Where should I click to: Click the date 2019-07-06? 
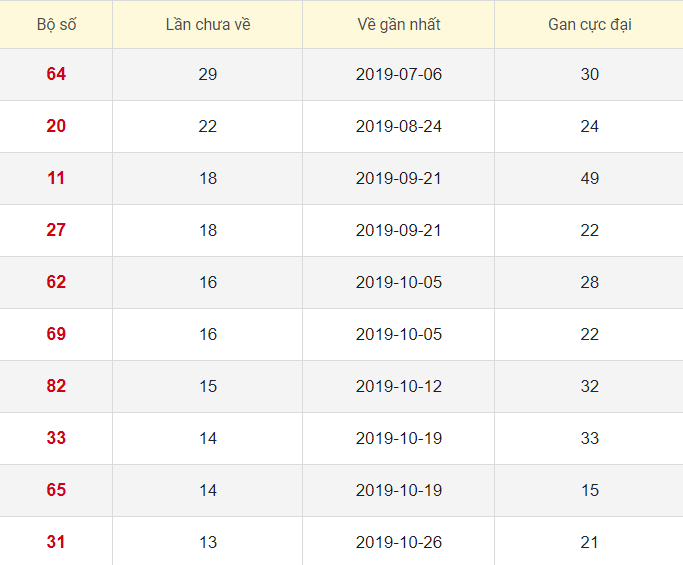click(398, 74)
